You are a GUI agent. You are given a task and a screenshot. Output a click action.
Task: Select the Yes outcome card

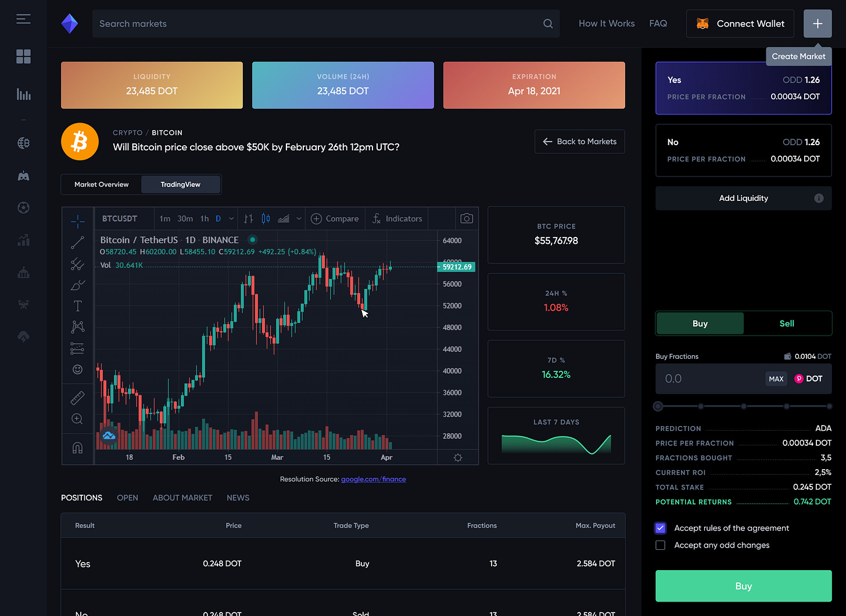coord(744,88)
